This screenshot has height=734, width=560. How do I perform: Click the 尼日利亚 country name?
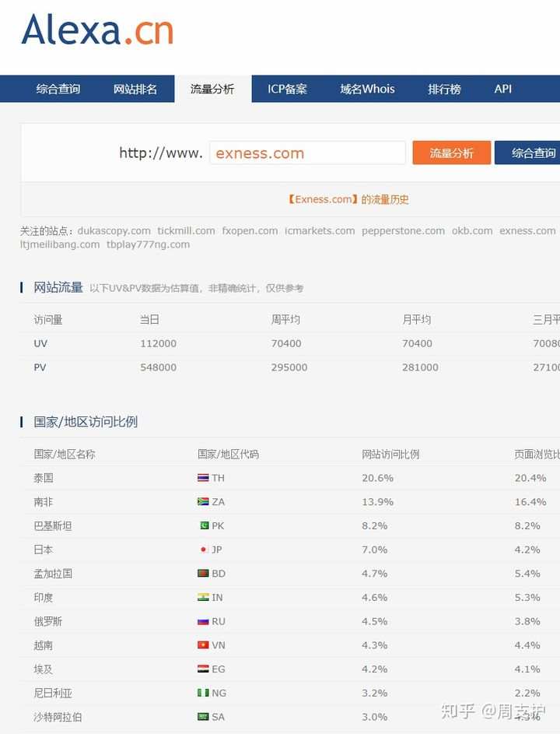[x=53, y=693]
